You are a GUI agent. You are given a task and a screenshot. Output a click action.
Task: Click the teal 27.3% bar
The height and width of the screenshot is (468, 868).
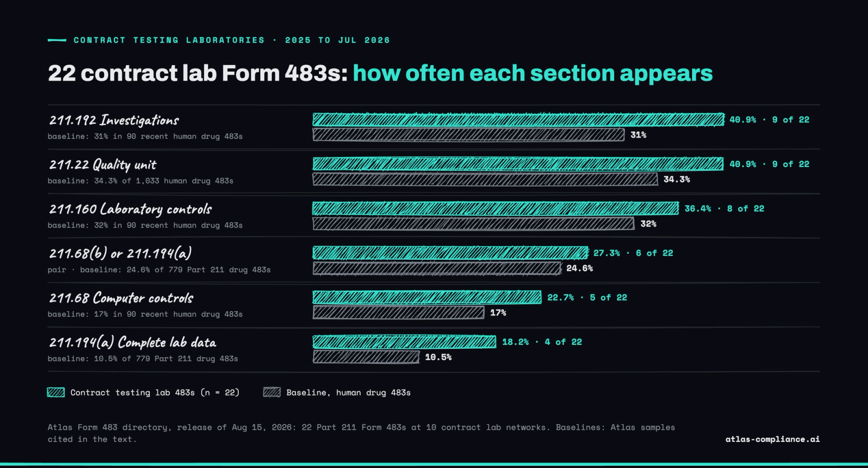point(450,253)
